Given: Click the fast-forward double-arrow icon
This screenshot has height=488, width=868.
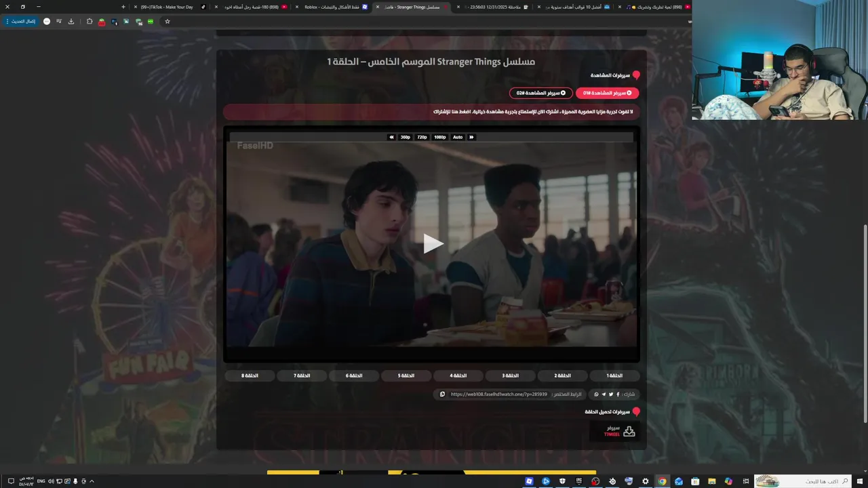Looking at the screenshot, I should (x=471, y=137).
